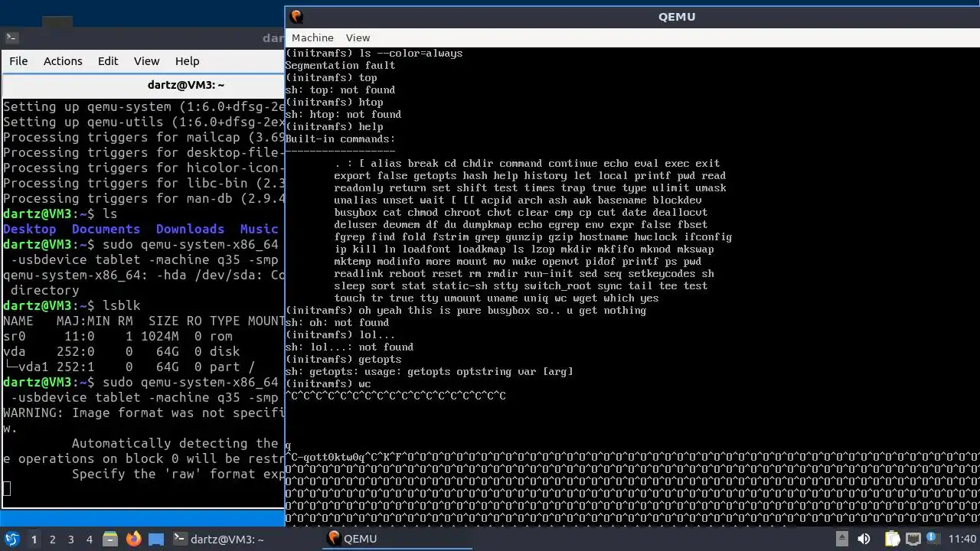Switch to workspace 3
Screen dimensions: 980x551
(70, 540)
